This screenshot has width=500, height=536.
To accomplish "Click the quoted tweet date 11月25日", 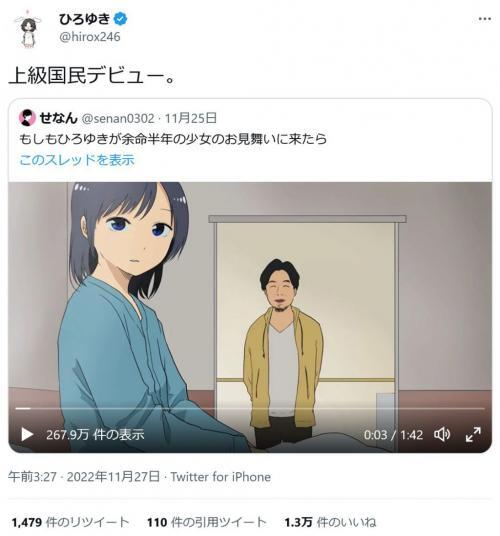I will click(191, 118).
